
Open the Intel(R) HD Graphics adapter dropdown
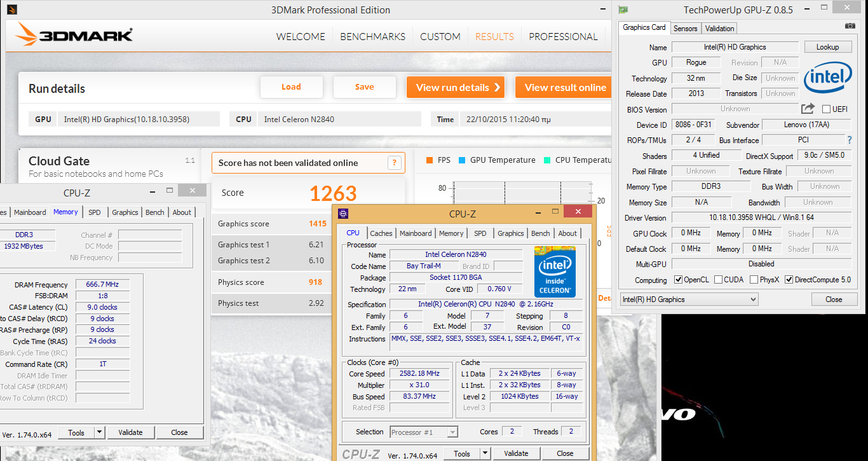pos(689,299)
